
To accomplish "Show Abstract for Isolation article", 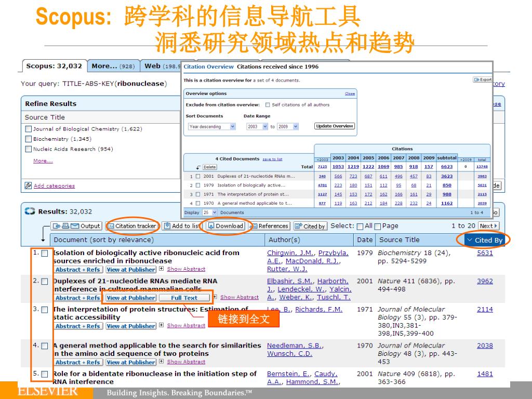I will click(x=186, y=269).
